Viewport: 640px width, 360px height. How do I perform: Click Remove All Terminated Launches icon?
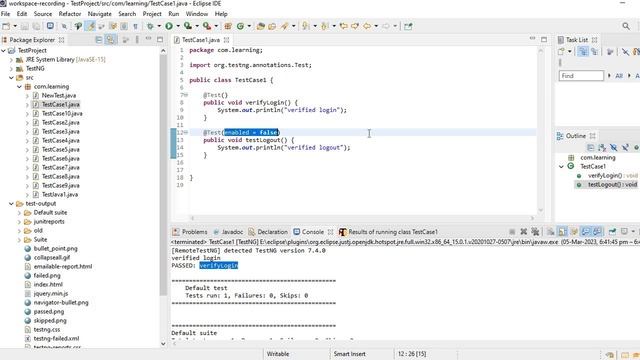(535, 231)
